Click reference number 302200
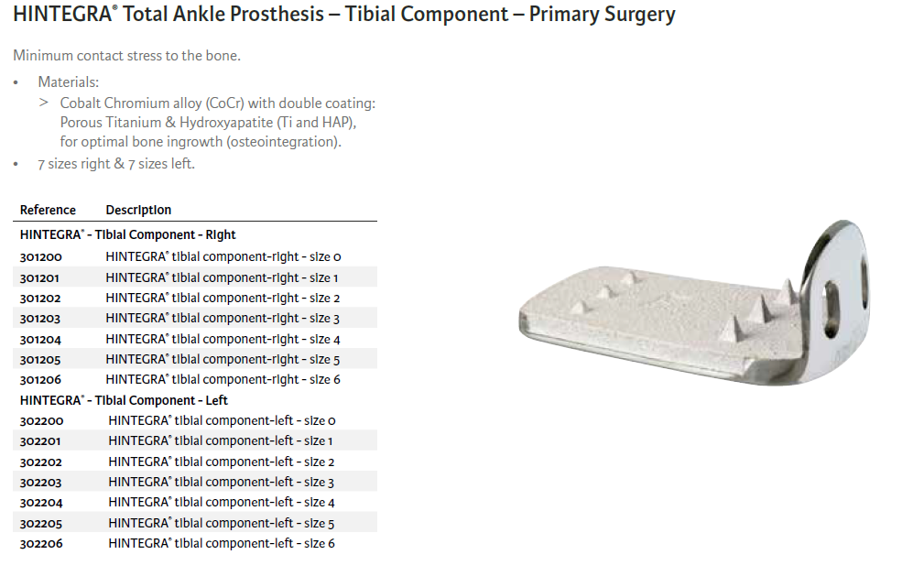 41,421
